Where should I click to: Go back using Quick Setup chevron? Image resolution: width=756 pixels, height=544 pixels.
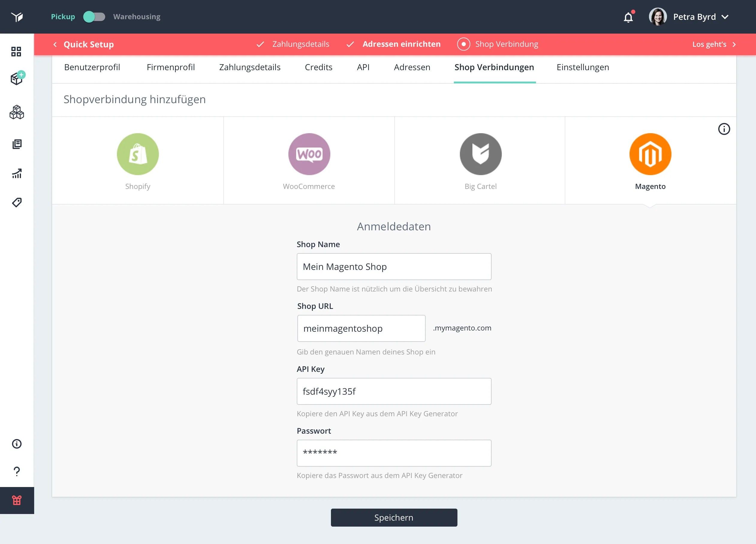click(55, 44)
